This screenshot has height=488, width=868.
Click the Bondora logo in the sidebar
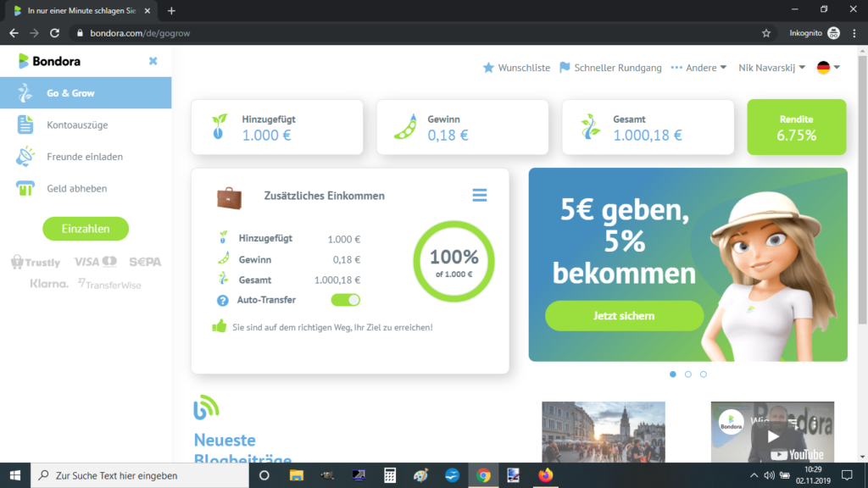49,61
